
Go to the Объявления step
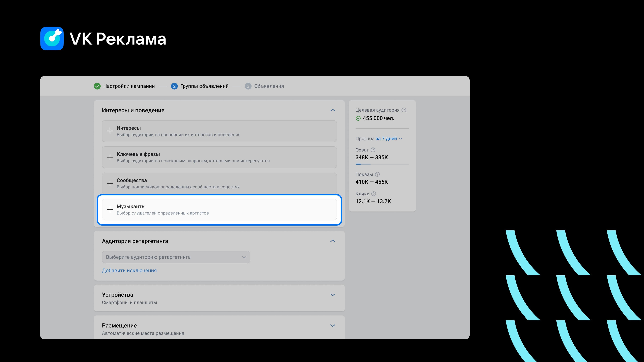pos(269,86)
